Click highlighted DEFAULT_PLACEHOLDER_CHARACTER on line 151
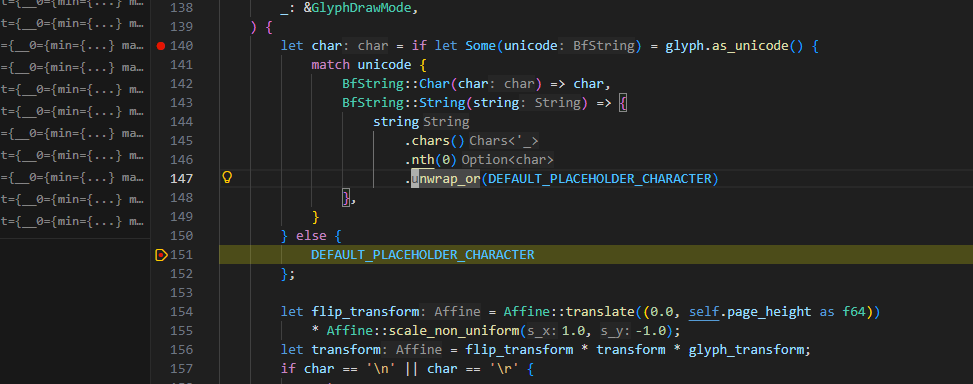The height and width of the screenshot is (384, 973). click(423, 255)
